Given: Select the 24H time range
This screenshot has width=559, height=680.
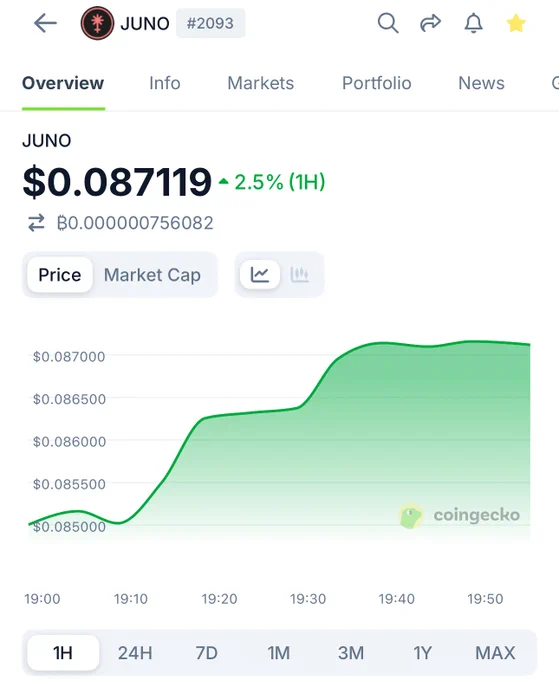Looking at the screenshot, I should coord(135,653).
